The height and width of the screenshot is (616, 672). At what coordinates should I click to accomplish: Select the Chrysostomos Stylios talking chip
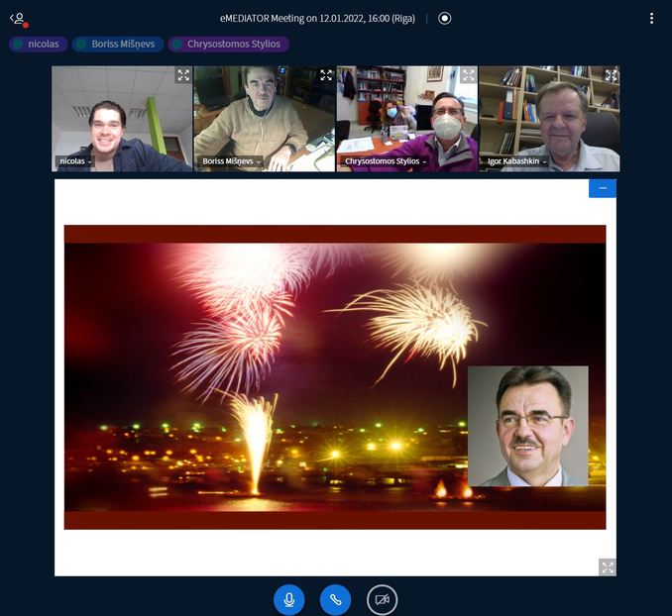[228, 45]
